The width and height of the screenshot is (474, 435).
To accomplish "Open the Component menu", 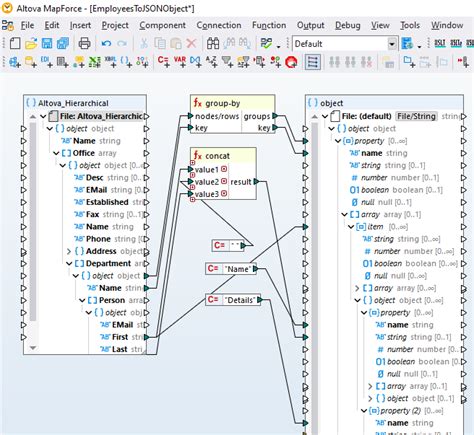I will click(x=162, y=25).
